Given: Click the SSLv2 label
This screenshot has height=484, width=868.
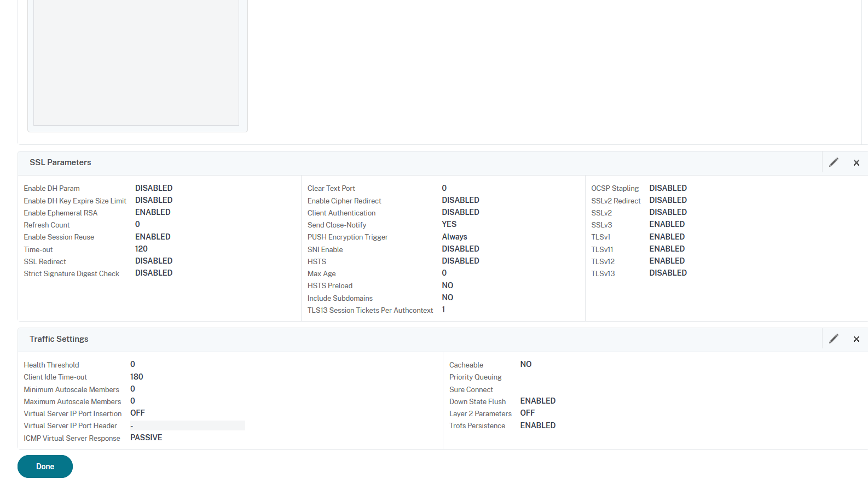Looking at the screenshot, I should [x=601, y=213].
